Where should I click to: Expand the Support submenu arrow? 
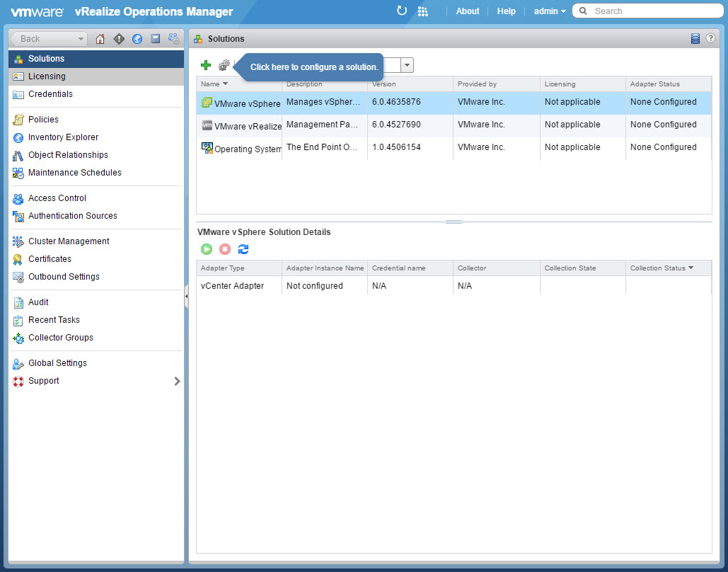(177, 382)
